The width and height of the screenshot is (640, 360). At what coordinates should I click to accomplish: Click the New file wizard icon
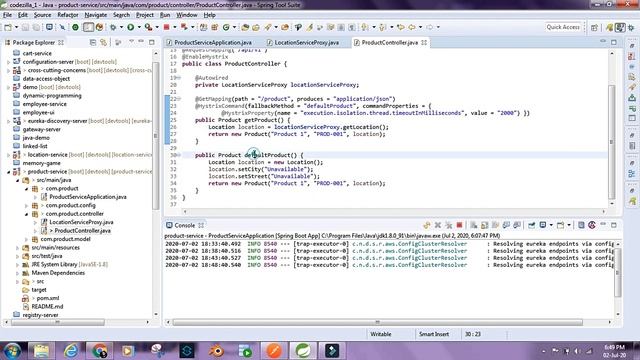(x=8, y=27)
